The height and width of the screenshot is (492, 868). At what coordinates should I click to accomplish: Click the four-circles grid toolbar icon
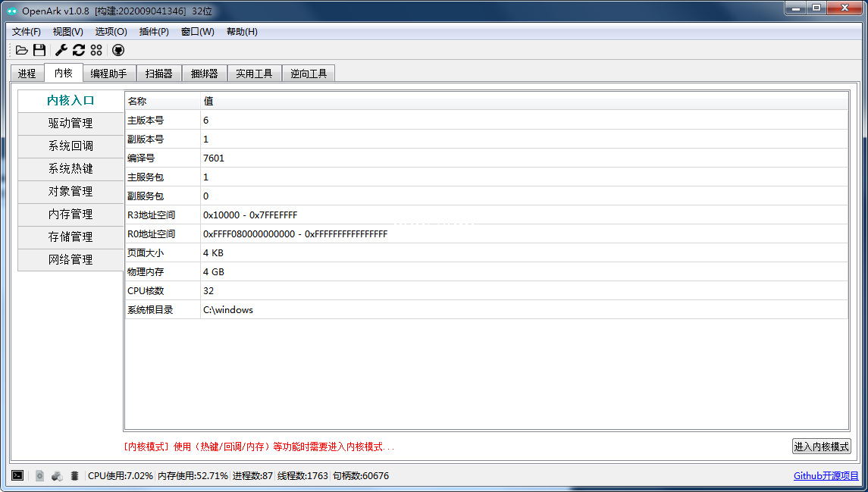96,50
